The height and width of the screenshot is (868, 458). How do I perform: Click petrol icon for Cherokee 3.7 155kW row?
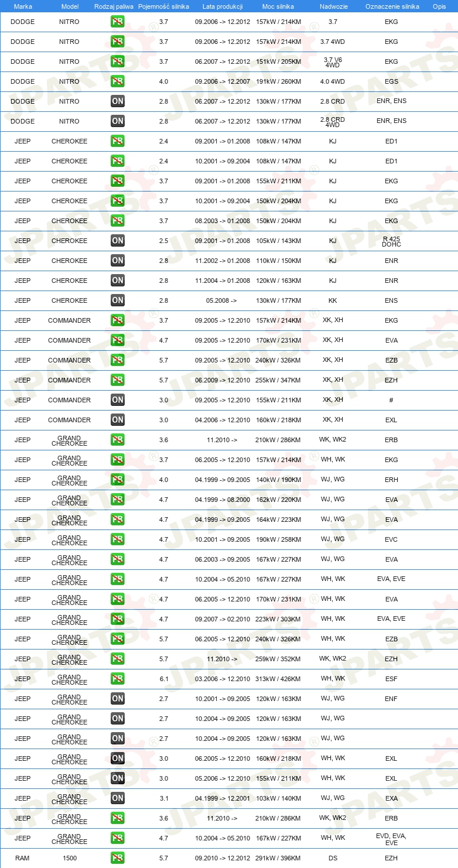(118, 181)
